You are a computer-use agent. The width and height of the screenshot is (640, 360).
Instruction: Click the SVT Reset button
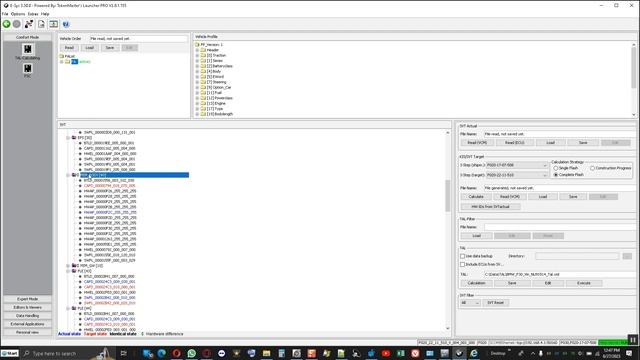pyautogui.click(x=495, y=303)
